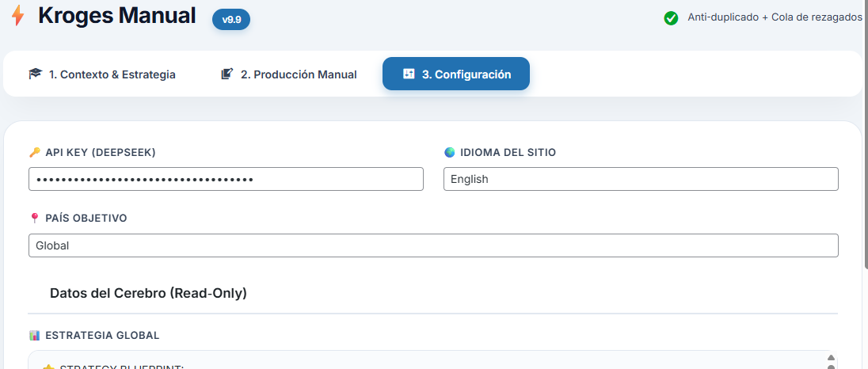
Task: Click the graduation cap icon in the Contexto tab
Action: [35, 74]
